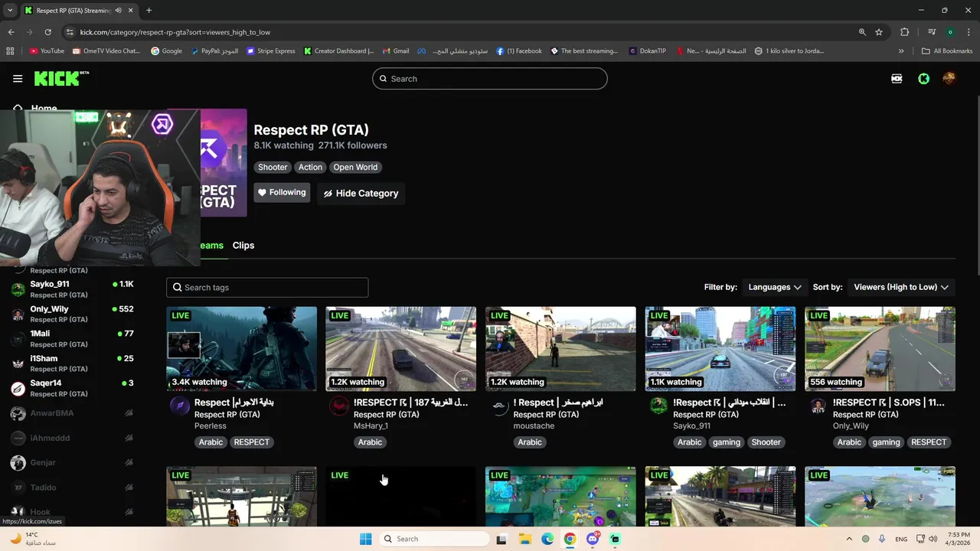This screenshot has width=980, height=551.
Task: Open Languages filter dropdown
Action: [x=775, y=287]
